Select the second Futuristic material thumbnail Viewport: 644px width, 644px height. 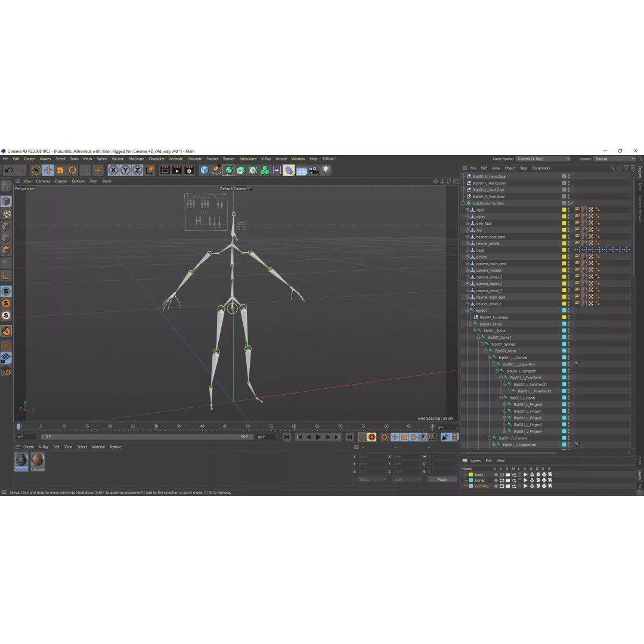38,462
